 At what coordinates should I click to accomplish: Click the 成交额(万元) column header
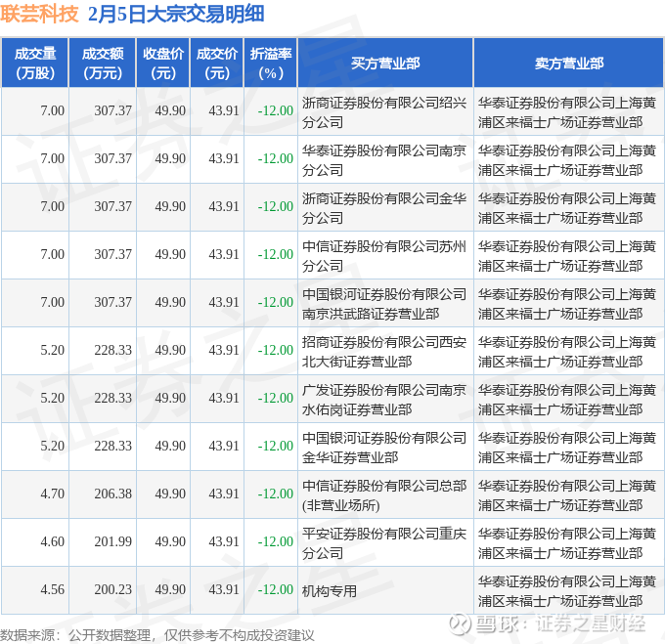pos(103,63)
